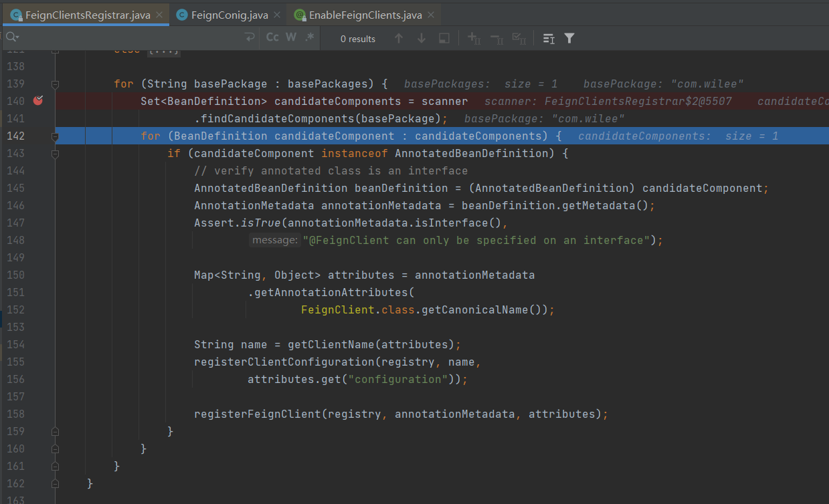Click the "configuration" string literal

[x=398, y=379]
